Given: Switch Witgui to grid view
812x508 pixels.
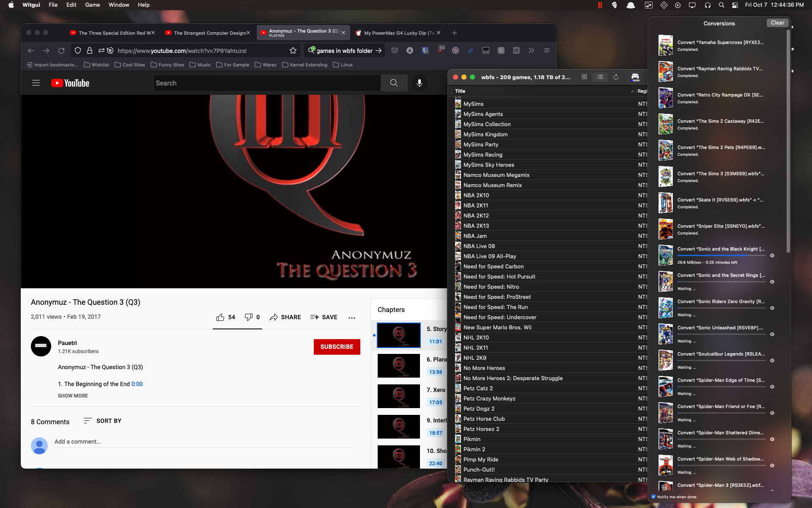Looking at the screenshot, I should [x=584, y=77].
